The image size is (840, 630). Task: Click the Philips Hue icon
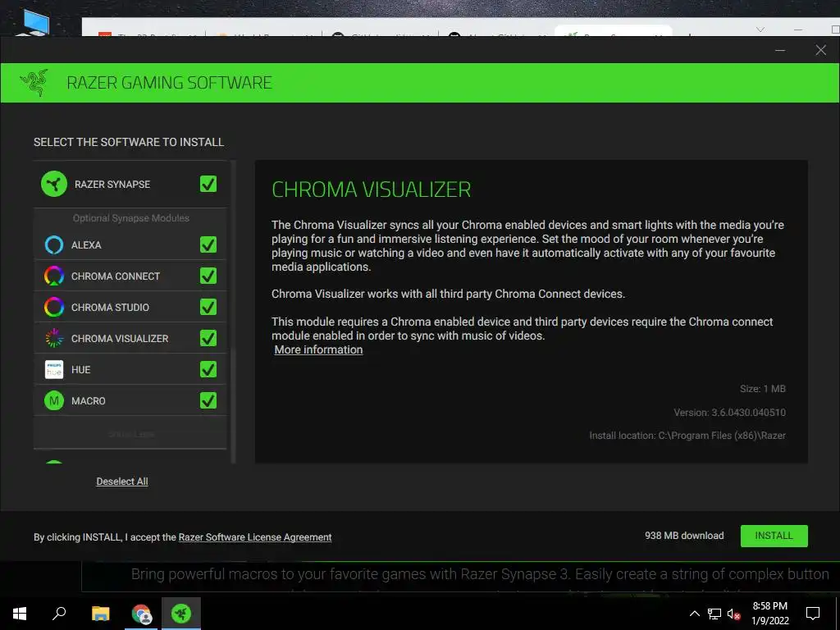pyautogui.click(x=54, y=370)
